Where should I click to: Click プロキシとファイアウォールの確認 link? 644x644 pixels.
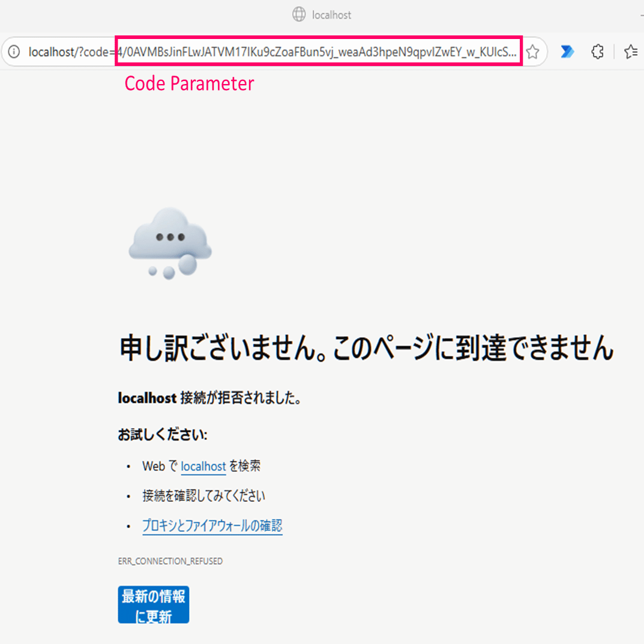(x=212, y=526)
